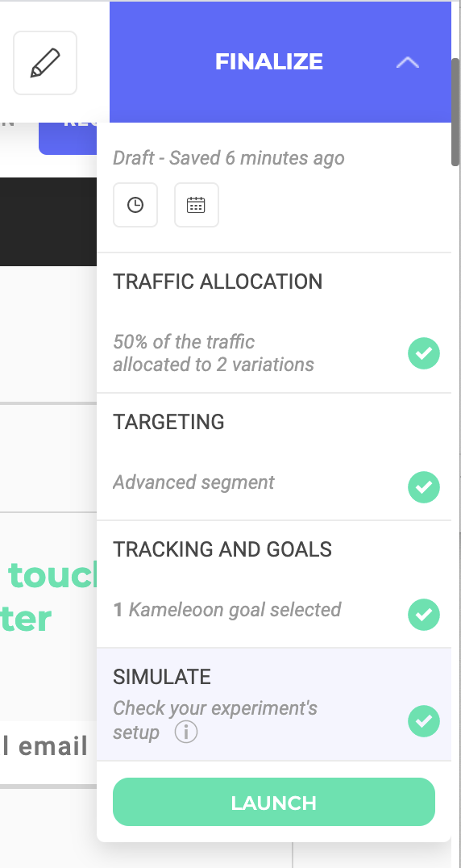Click the Simulate green checkmark
Screen dimensions: 461x868
click(x=424, y=721)
